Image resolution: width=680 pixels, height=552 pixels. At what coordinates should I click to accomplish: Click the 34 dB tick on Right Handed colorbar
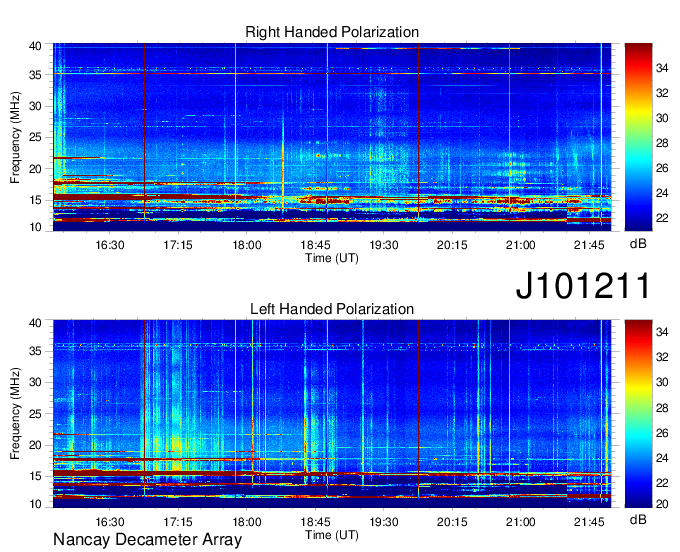[x=662, y=67]
